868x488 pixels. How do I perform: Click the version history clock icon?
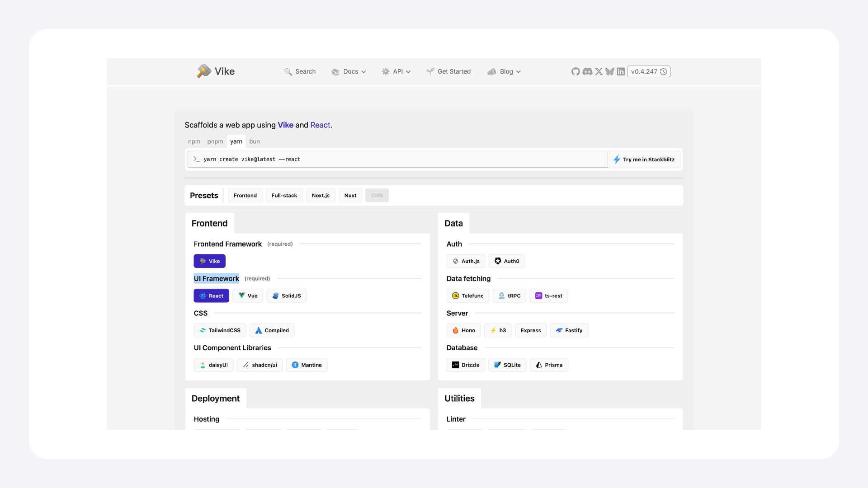pyautogui.click(x=664, y=71)
